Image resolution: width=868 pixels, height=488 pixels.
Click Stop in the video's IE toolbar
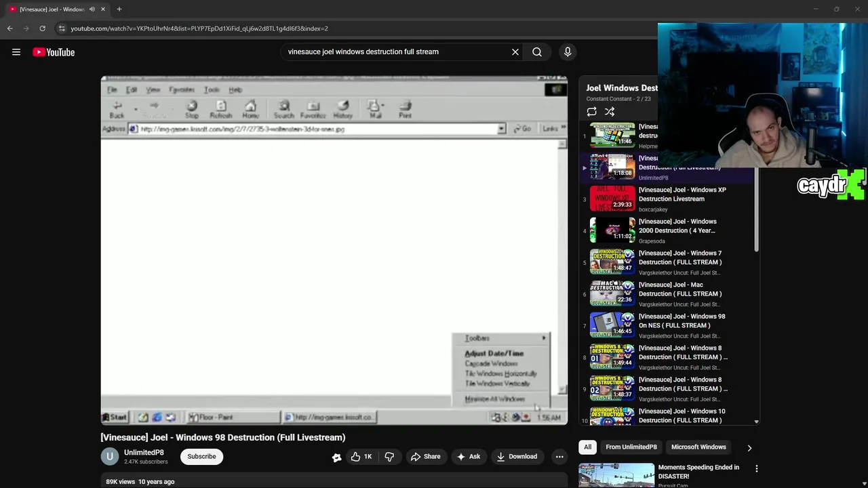[192, 109]
